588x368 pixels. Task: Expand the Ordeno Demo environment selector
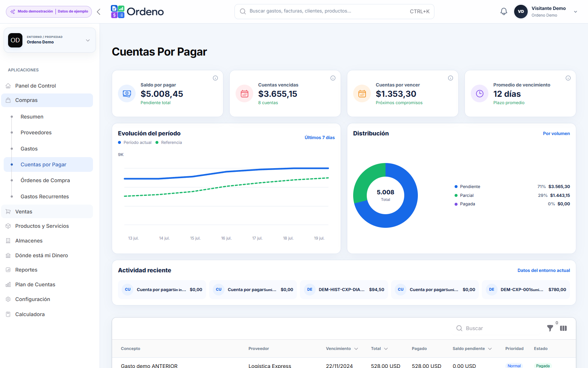50,40
